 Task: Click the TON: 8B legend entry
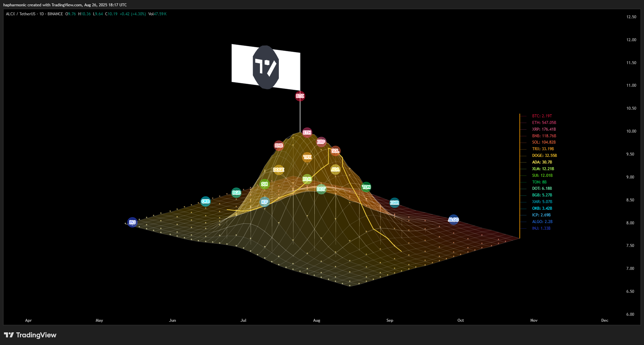tap(539, 182)
